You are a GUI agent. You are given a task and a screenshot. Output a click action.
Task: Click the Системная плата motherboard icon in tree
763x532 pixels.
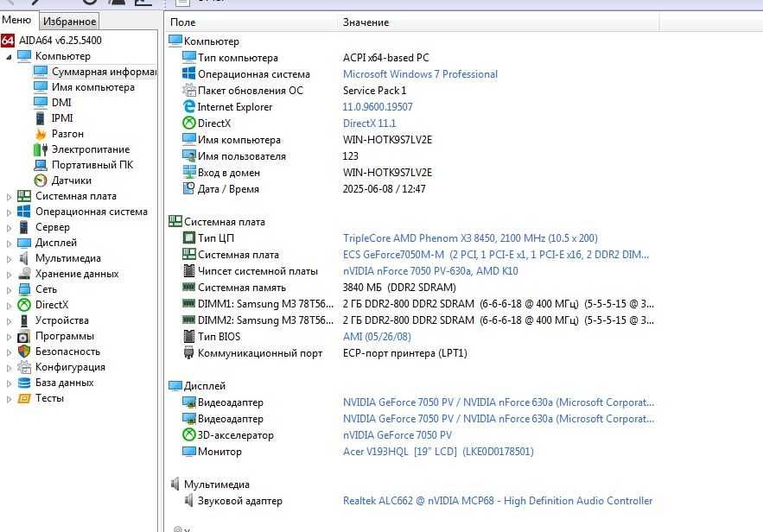click(24, 196)
